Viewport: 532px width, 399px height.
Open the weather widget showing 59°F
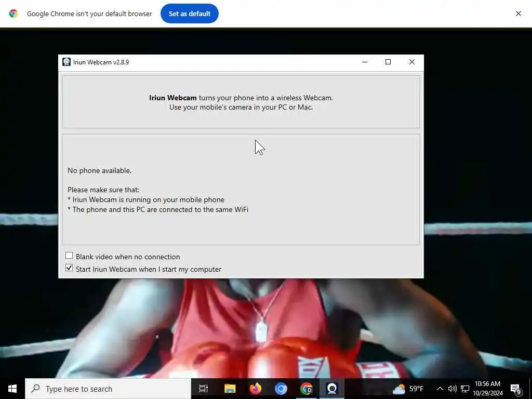[408, 389]
